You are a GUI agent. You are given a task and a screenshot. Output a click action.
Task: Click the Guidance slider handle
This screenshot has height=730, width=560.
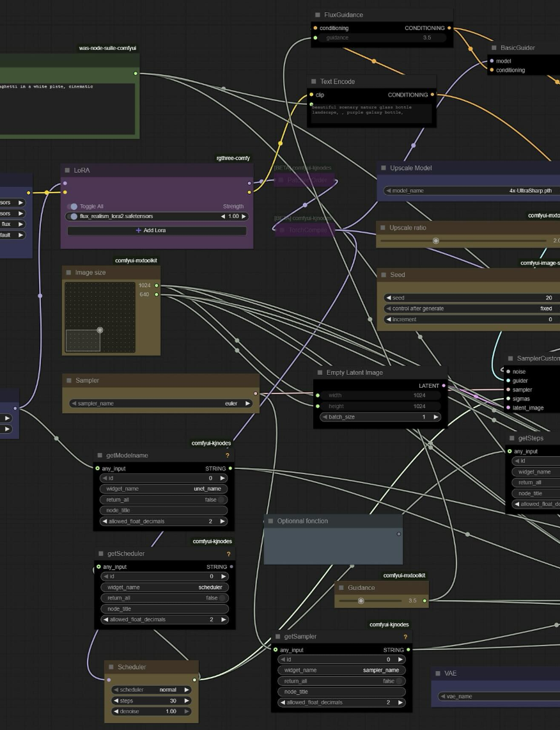(361, 601)
